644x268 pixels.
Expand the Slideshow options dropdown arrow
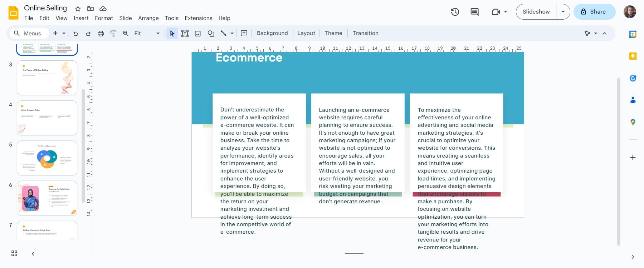pos(563,12)
